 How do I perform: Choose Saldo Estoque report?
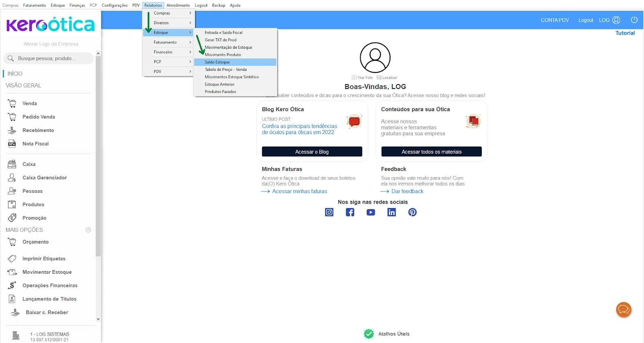tap(235, 62)
